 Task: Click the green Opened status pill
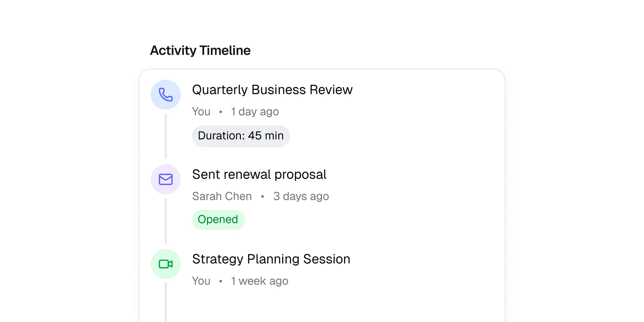click(x=219, y=219)
